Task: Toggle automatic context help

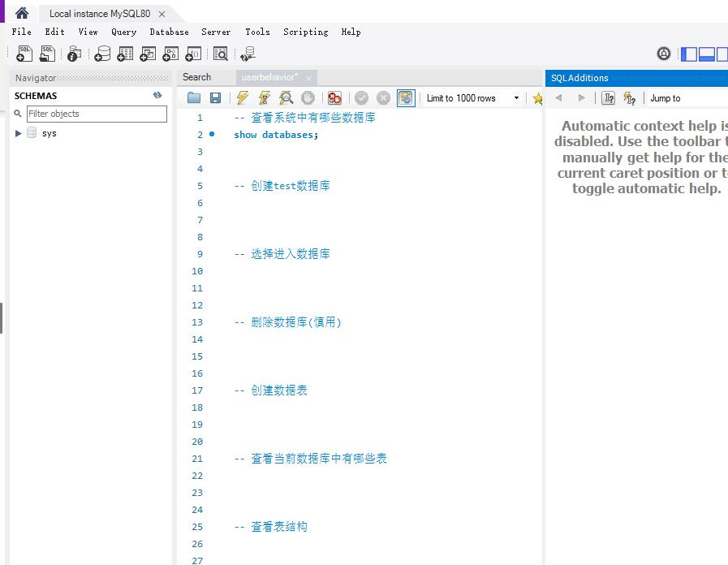Action: click(630, 98)
